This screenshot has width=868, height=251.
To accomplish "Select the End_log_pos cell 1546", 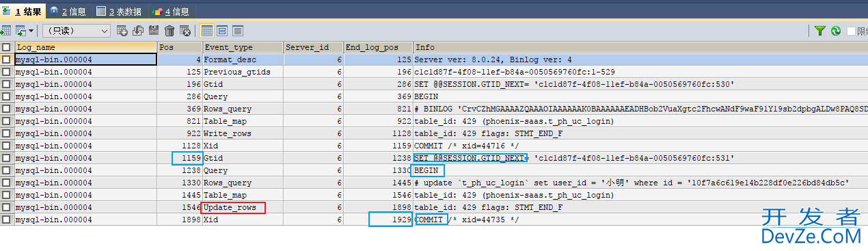I will point(379,195).
